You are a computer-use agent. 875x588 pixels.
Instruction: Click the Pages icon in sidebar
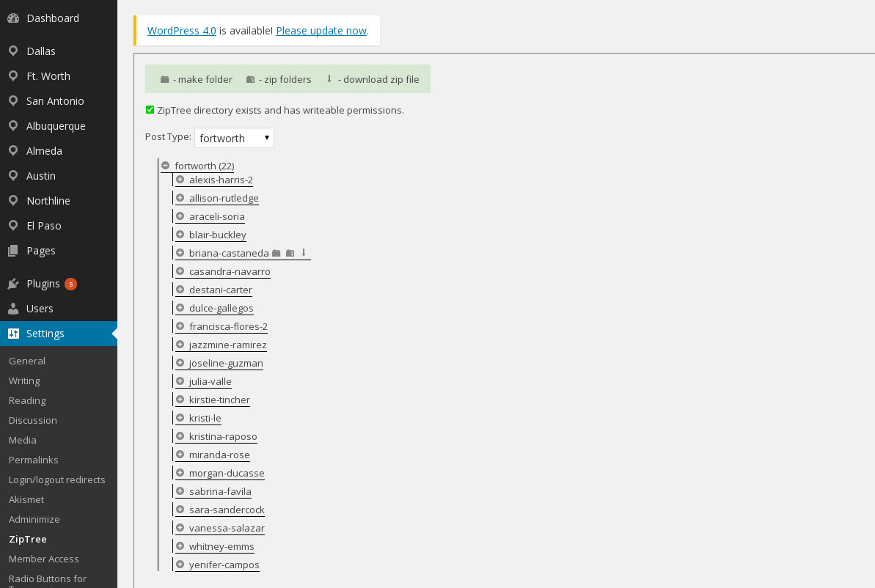12,251
